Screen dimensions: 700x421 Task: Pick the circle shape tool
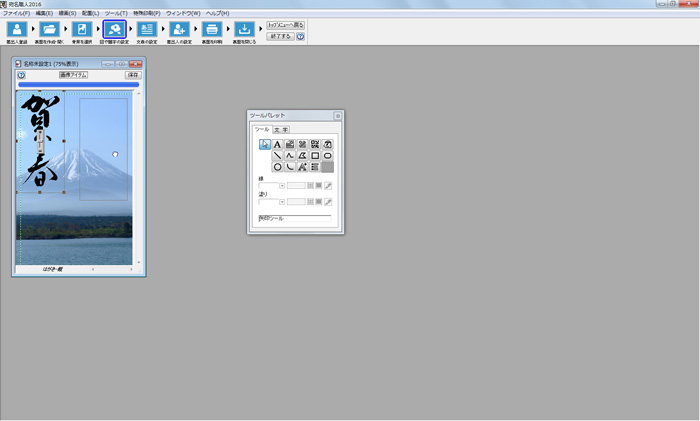(x=277, y=168)
